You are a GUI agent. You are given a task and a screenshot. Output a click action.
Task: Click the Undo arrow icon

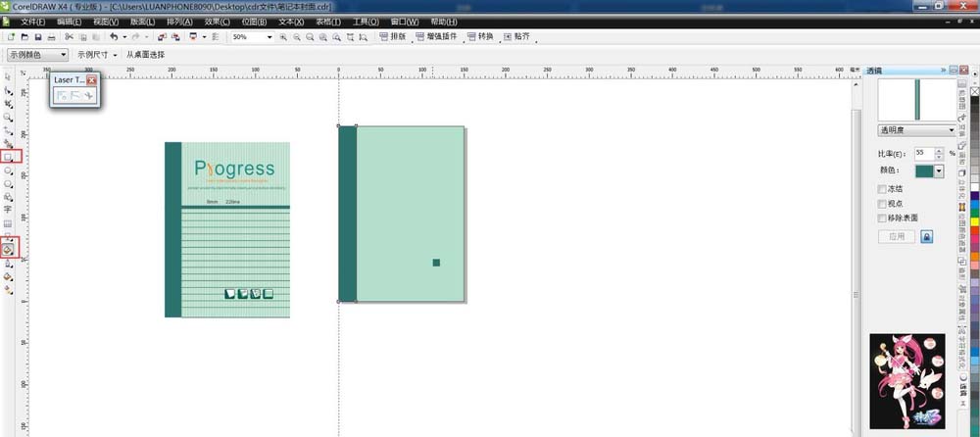click(114, 37)
